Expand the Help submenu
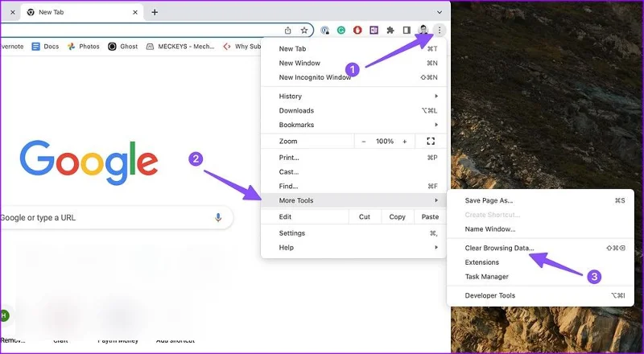 [353, 248]
